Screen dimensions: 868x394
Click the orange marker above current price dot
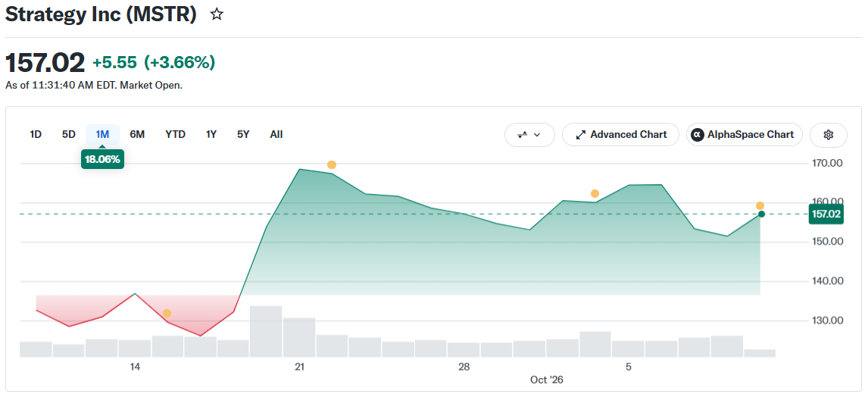(760, 205)
